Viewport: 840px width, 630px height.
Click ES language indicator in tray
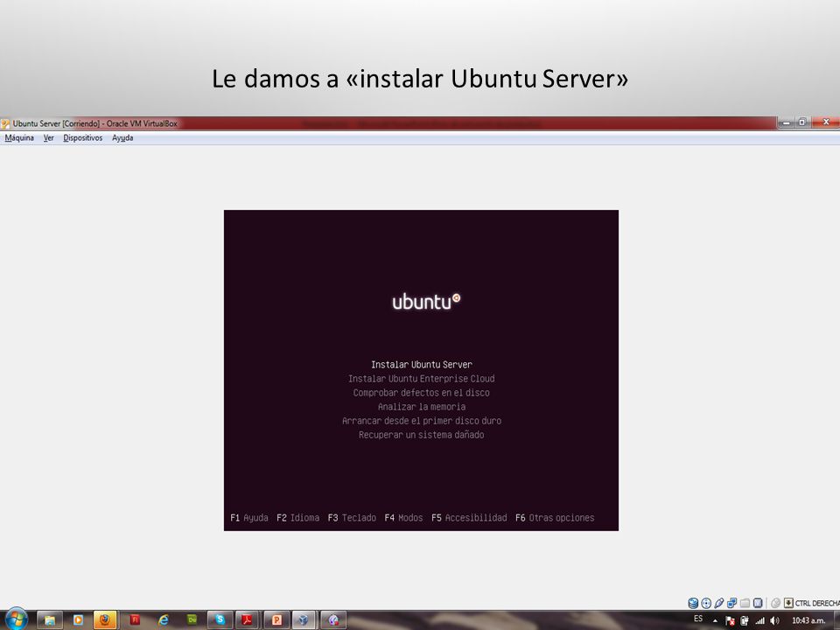pyautogui.click(x=698, y=619)
